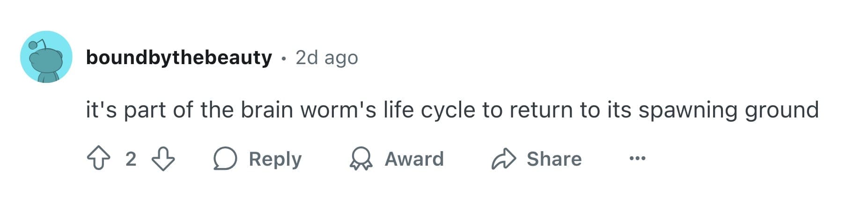Click the "2d ago" timestamp
The height and width of the screenshot is (205, 868).
pyautogui.click(x=327, y=58)
